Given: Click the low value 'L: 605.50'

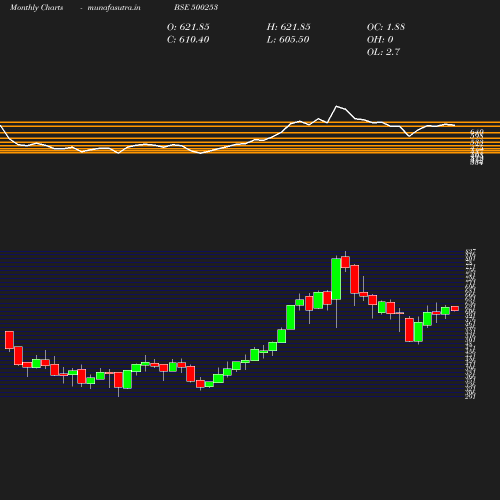Looking at the screenshot, I should (x=288, y=40).
